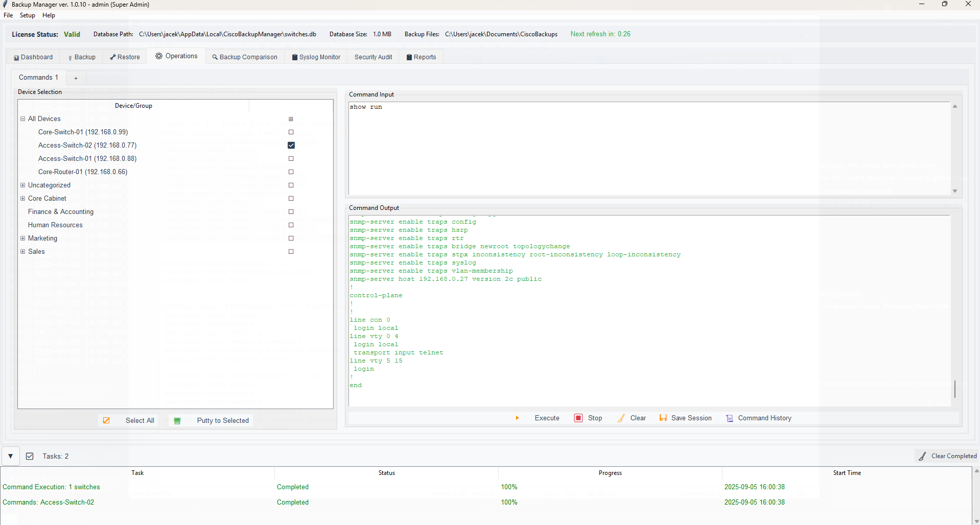Check the Access-Switch-01 checkbox
This screenshot has height=525, width=980.
[x=291, y=158]
